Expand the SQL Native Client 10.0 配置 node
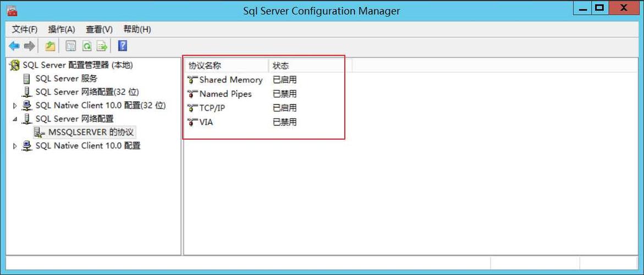Image resolution: width=644 pixels, height=275 pixels. coord(15,146)
